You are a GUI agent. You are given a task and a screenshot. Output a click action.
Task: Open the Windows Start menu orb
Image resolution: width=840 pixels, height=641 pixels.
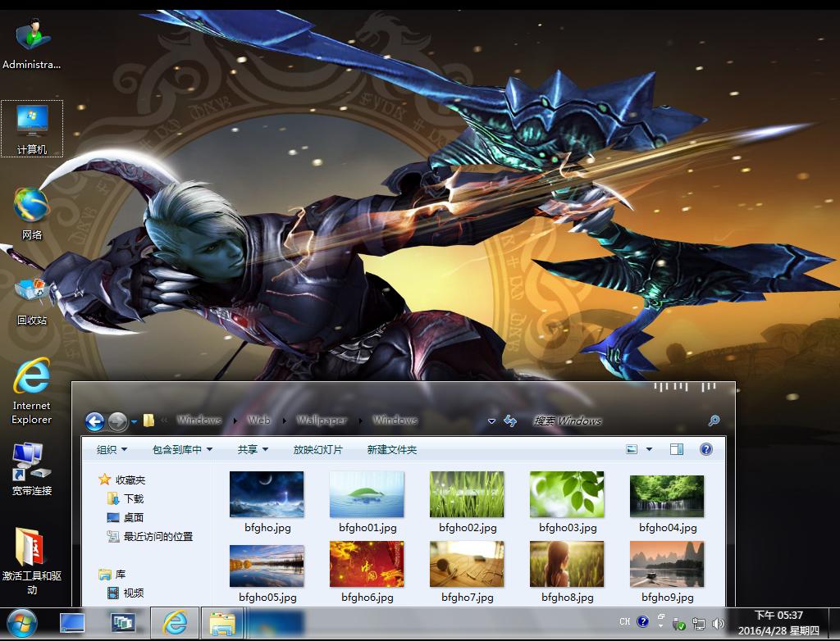click(x=22, y=624)
